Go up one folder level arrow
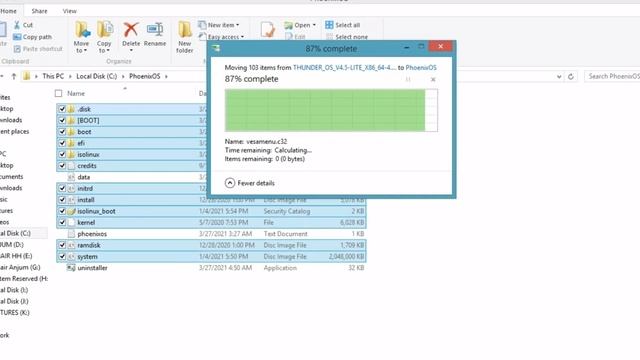Image resolution: width=640 pixels, height=360 pixels. (x=14, y=76)
